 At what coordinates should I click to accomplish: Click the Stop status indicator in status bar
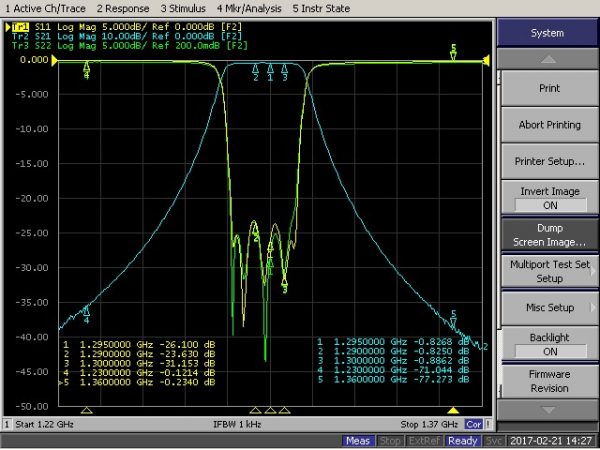pos(389,441)
